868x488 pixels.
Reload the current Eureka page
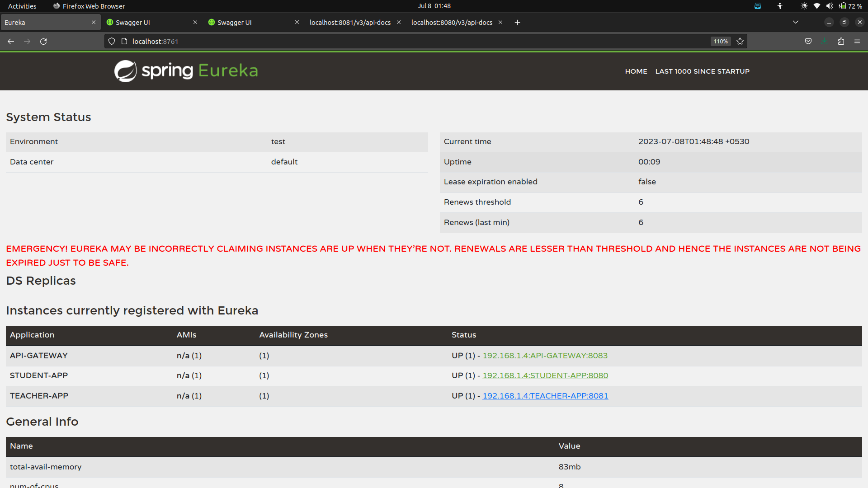43,41
